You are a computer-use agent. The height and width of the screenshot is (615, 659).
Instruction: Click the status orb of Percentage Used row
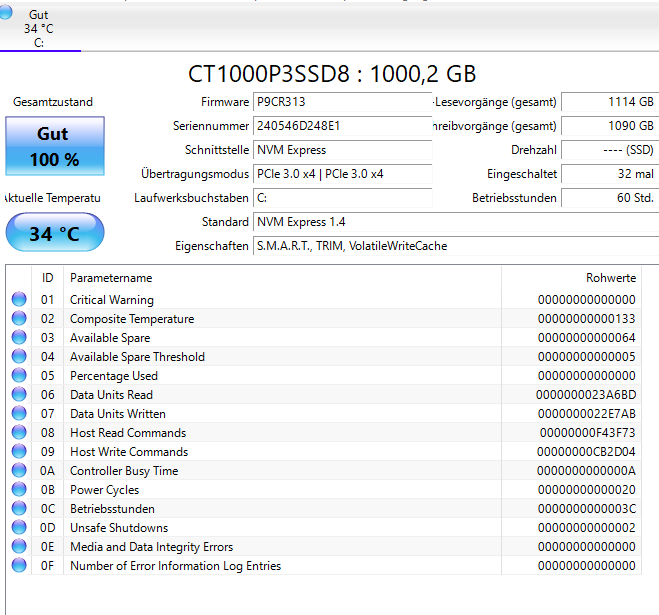[19, 375]
